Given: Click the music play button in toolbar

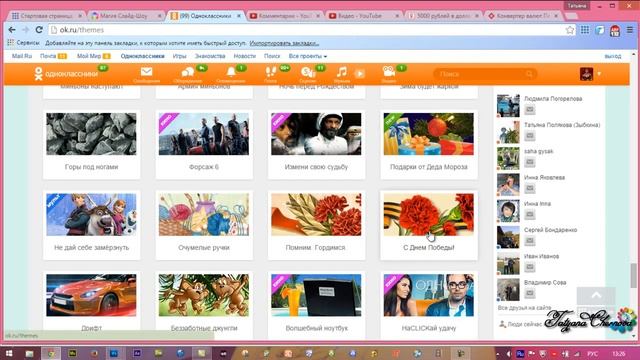Looking at the screenshot, I should click(x=360, y=73).
